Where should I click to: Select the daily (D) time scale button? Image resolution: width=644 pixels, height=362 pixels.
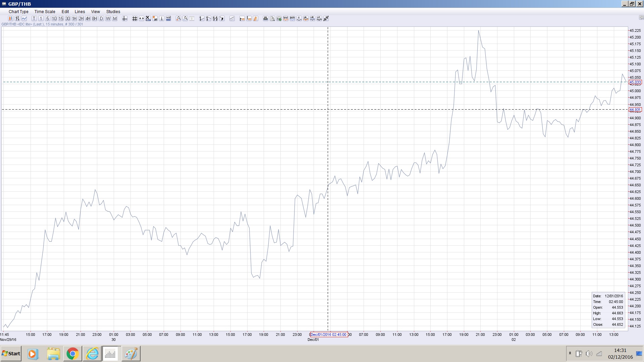tap(101, 18)
